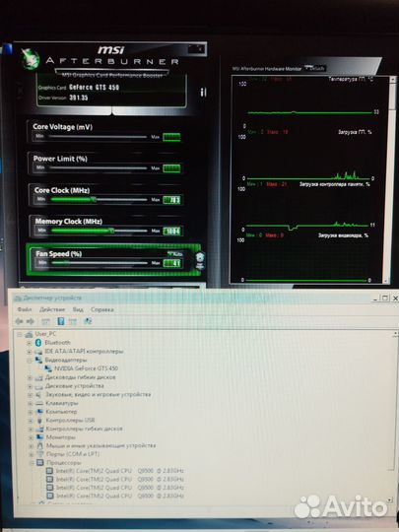This screenshot has width=399, height=532.
Task: Click the NVIDIA GeForce GTS 450 device icon
Action: coord(48,368)
